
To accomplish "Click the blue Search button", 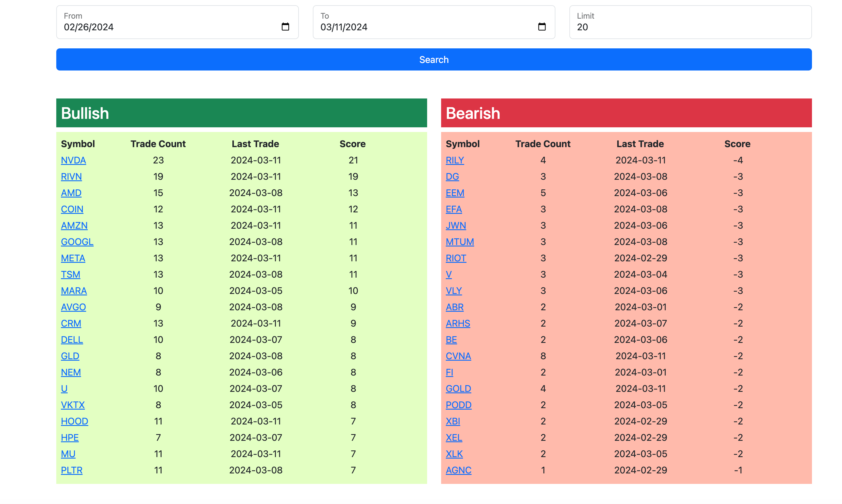I will click(434, 59).
